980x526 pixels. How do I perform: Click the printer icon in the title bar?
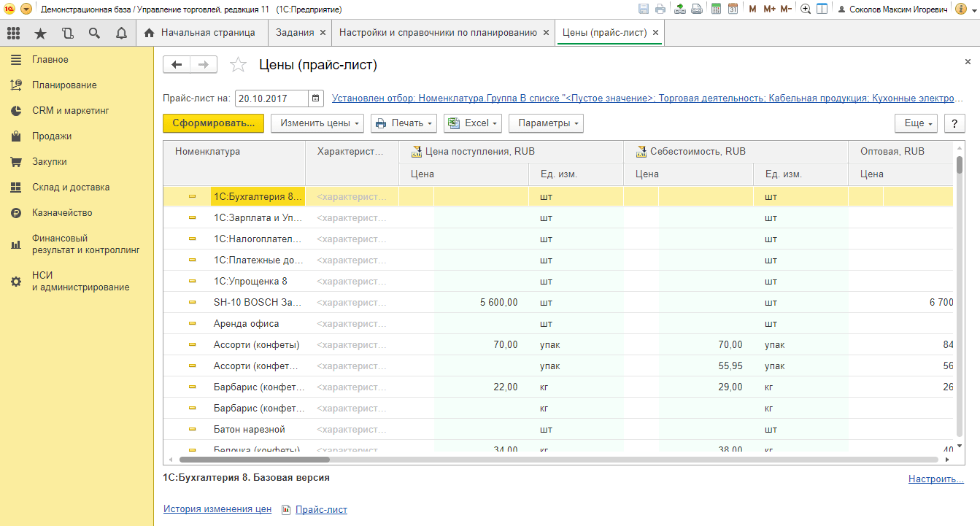click(x=660, y=9)
